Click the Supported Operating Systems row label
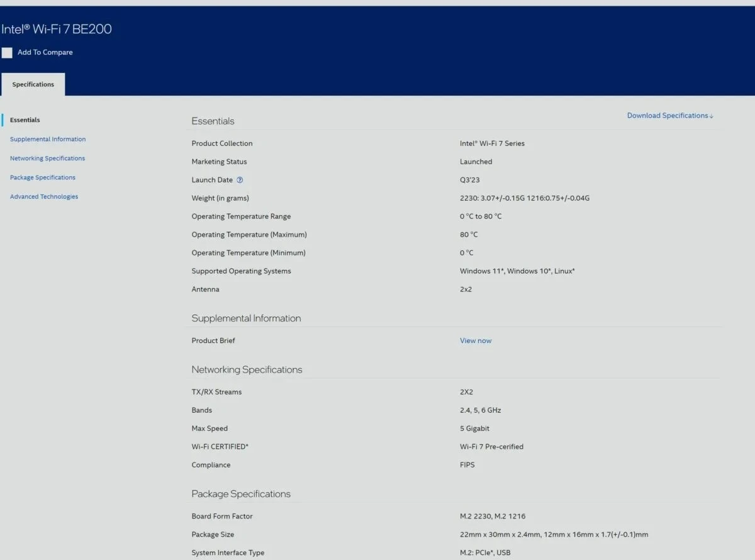Image resolution: width=755 pixels, height=560 pixels. tap(241, 271)
